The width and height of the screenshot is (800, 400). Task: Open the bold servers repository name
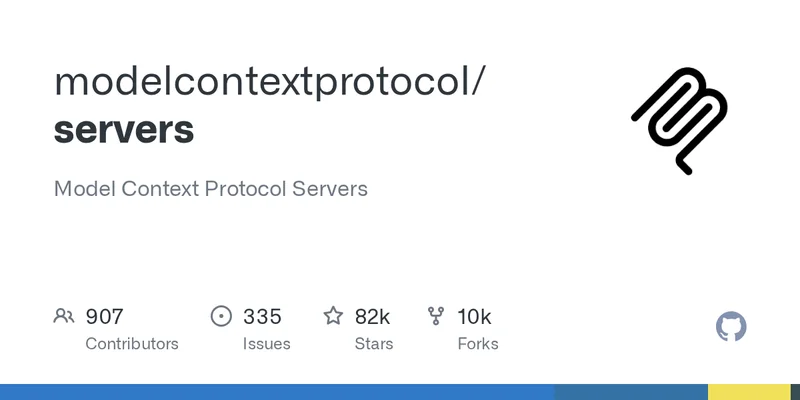124,130
